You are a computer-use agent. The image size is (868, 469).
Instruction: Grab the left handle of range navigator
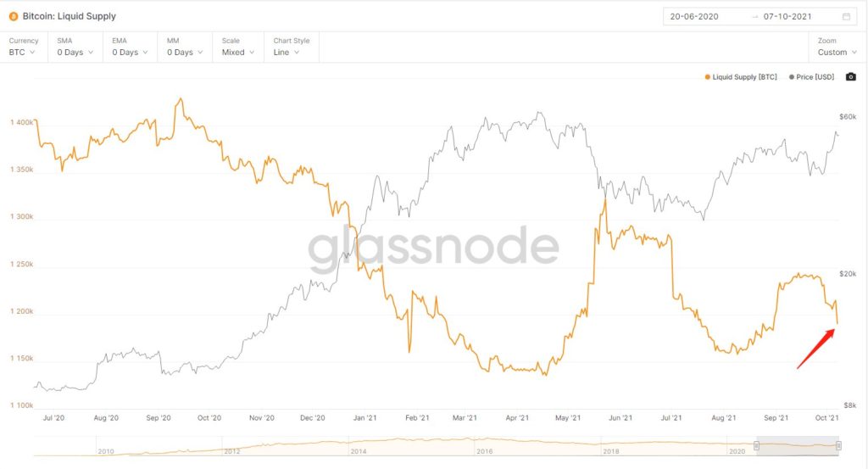coord(756,445)
